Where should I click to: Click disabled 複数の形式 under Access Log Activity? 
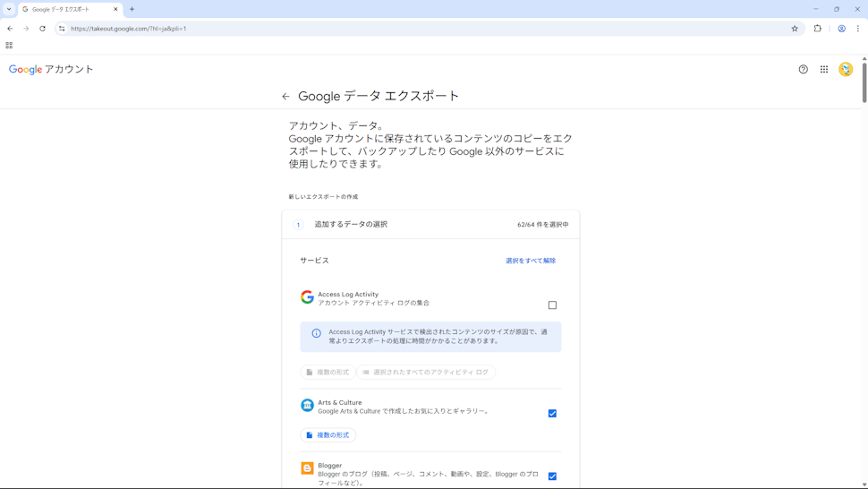(x=328, y=373)
